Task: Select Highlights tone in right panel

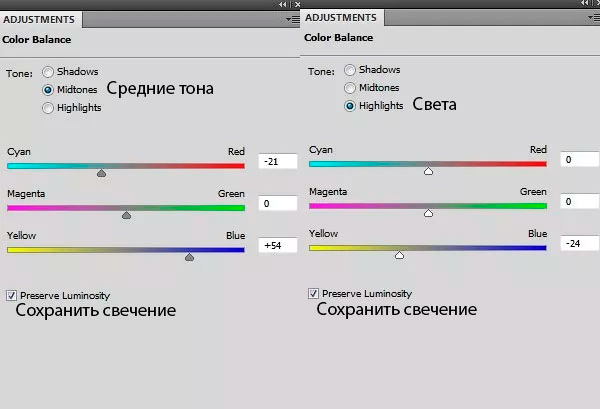Action: [x=350, y=106]
